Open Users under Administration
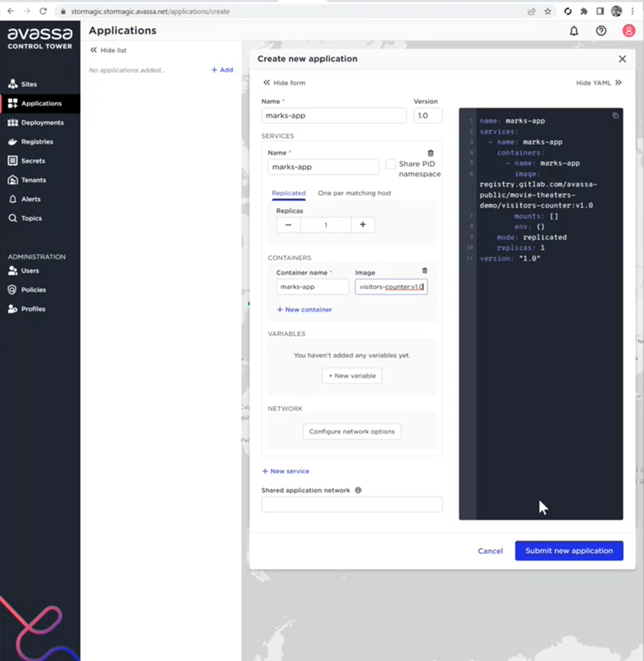Screen dimensions: 644x661 pyautogui.click(x=24, y=271)
